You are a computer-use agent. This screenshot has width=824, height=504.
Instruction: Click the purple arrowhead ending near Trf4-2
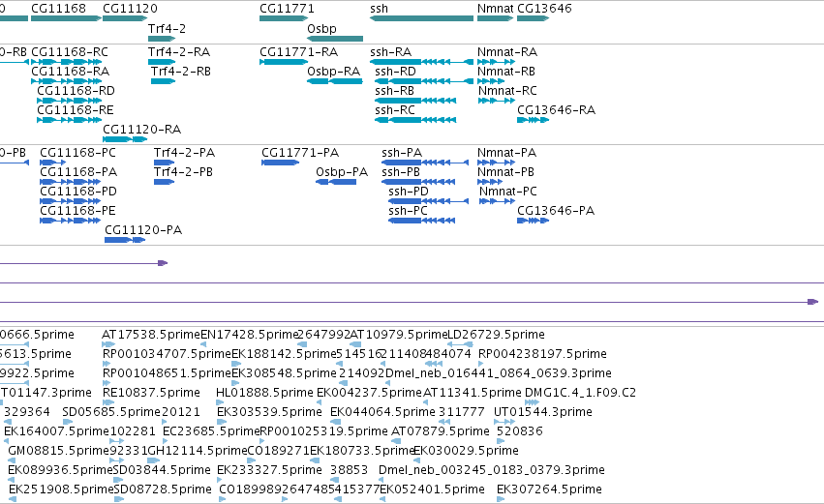[x=163, y=263]
